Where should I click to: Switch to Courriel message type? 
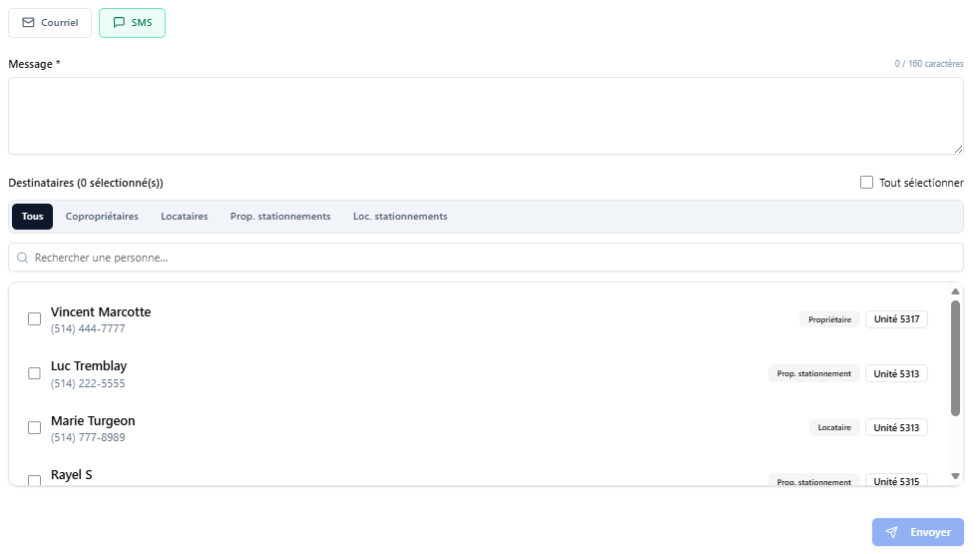click(50, 23)
